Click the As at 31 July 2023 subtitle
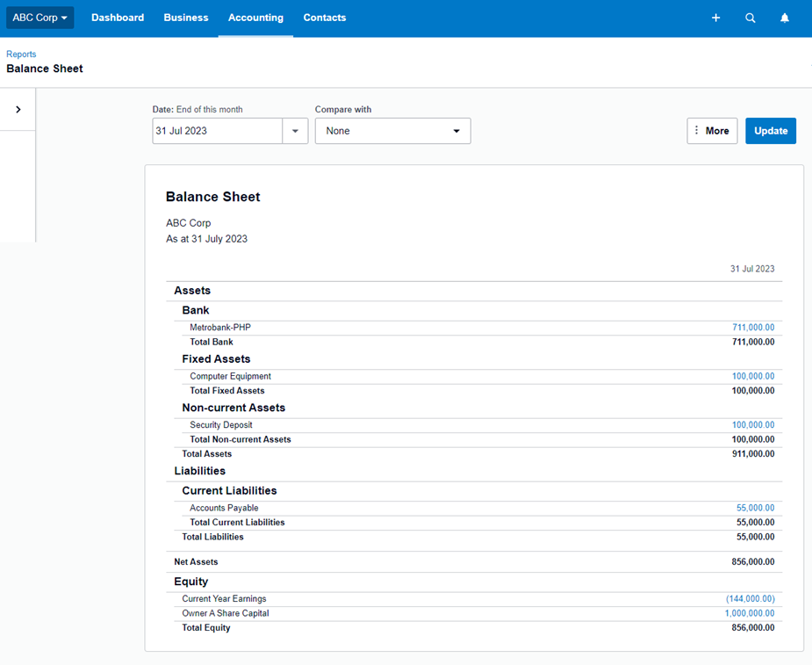Viewport: 812px width, 665px height. coord(206,239)
